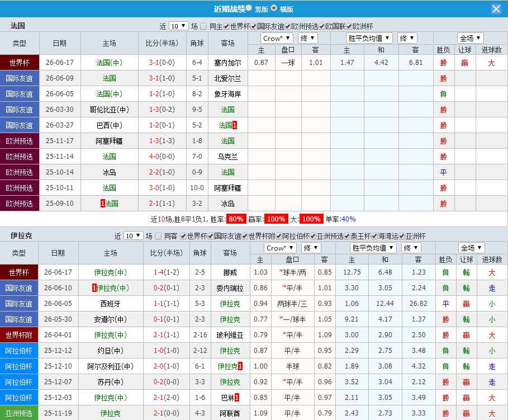Viewport: 508px width, 420px height.
Task: Click the red card marker beside 巴林
Action: pos(237,397)
